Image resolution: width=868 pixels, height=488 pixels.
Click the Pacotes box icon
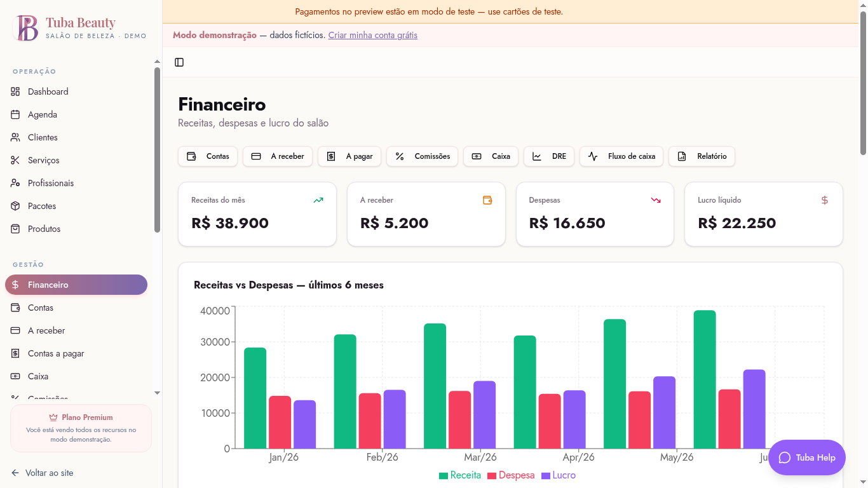point(15,206)
